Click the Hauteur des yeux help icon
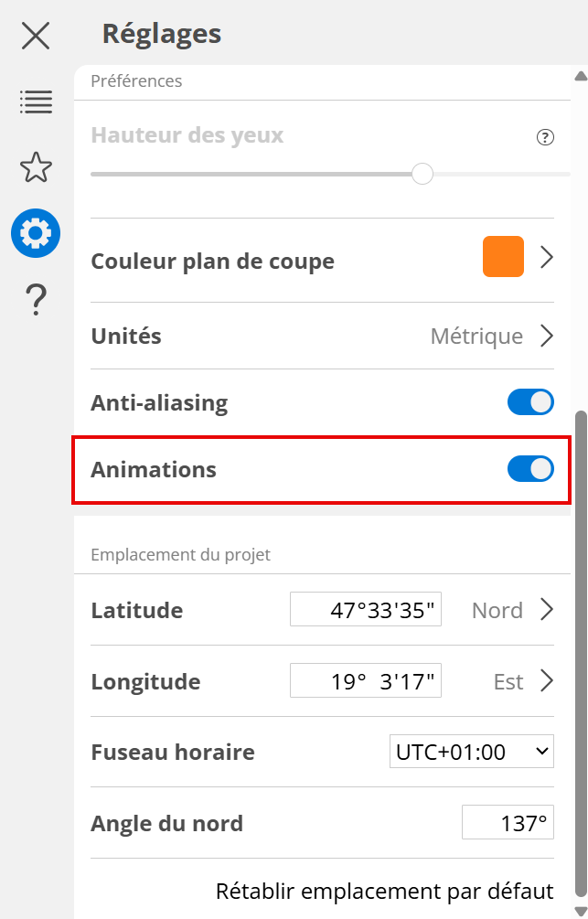This screenshot has height=919, width=588. pos(545,137)
